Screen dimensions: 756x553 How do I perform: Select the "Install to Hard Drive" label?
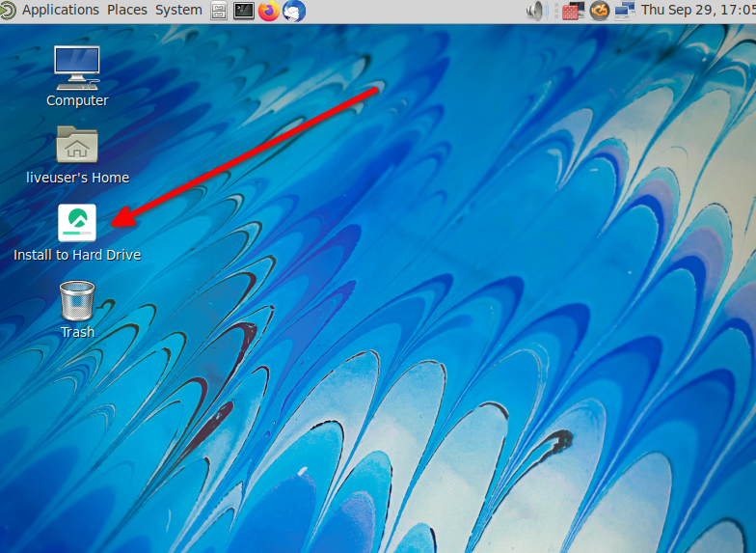pyautogui.click(x=77, y=255)
